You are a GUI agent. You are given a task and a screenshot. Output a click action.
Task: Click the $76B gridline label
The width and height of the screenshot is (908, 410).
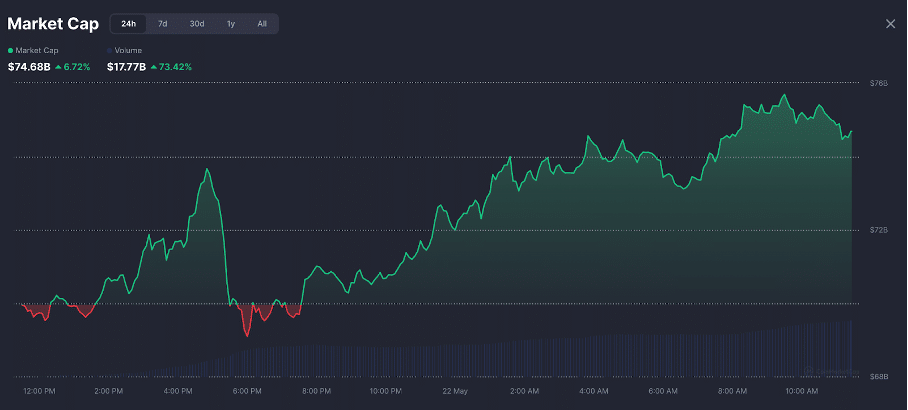(x=878, y=83)
